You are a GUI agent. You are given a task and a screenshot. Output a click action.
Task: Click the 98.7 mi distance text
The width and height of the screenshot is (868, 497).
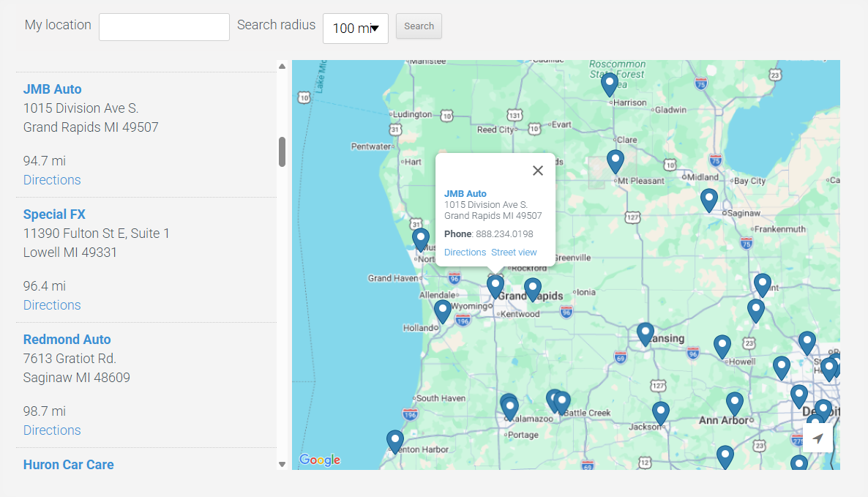pos(45,411)
